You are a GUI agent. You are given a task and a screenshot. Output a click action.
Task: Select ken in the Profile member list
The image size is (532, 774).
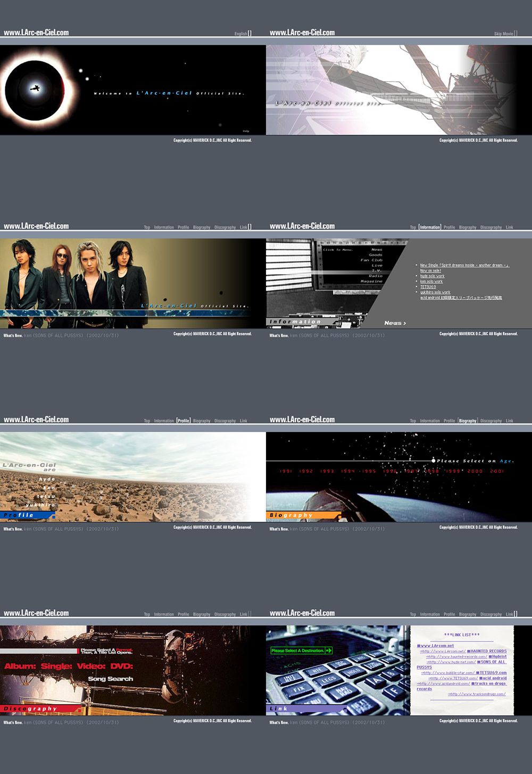(x=49, y=488)
